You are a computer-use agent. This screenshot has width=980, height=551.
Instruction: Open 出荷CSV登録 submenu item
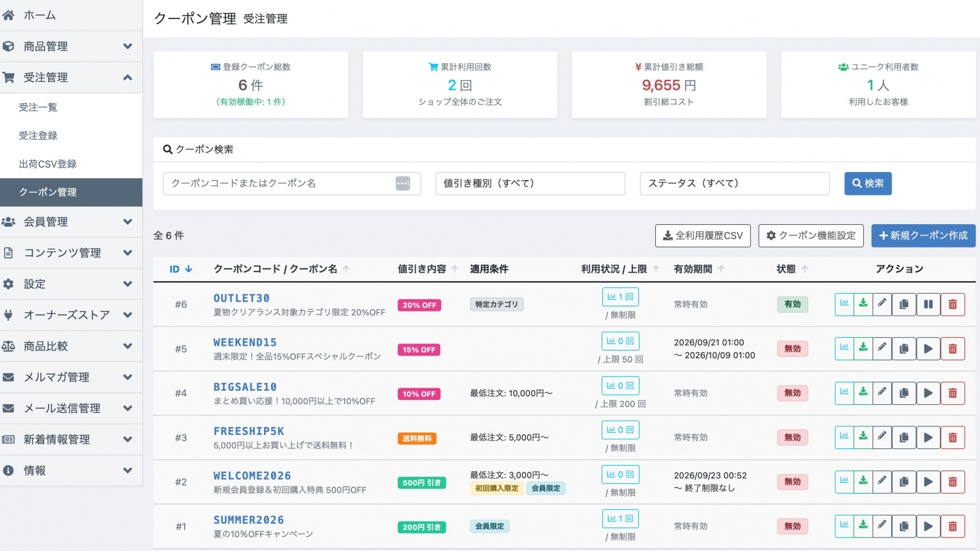pos(71,164)
